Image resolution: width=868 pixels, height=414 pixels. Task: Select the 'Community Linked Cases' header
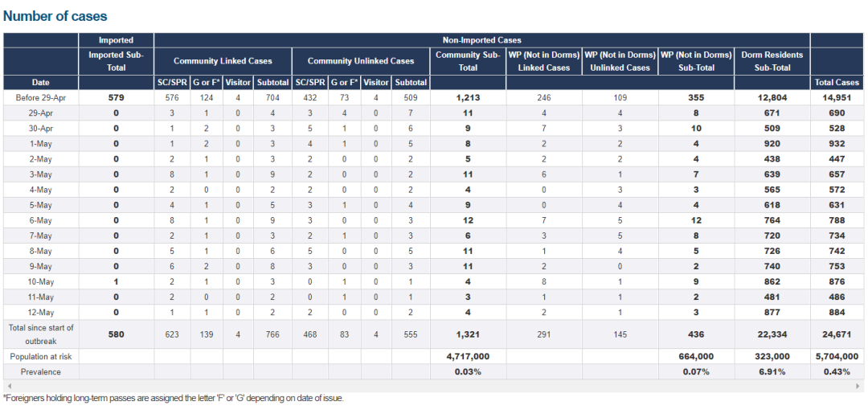pos(223,61)
